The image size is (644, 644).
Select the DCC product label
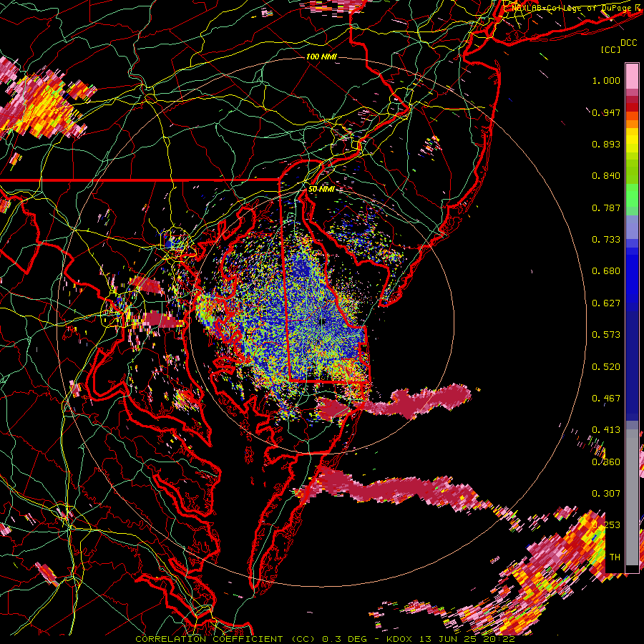click(628, 43)
